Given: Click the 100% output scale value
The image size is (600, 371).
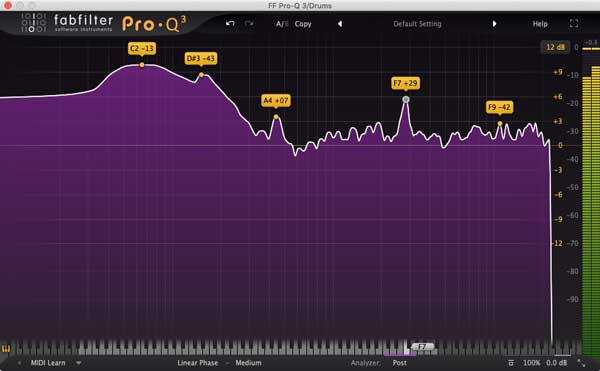Looking at the screenshot, I should [x=532, y=363].
